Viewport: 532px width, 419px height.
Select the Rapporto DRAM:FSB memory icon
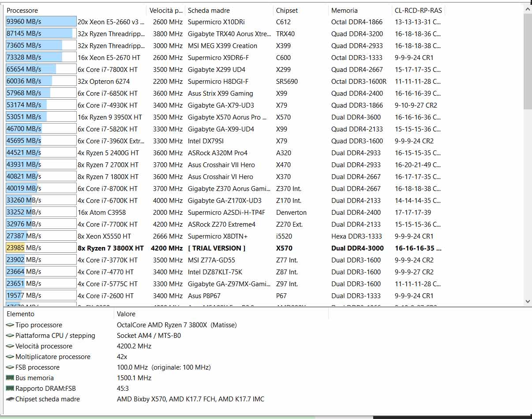[10, 389]
